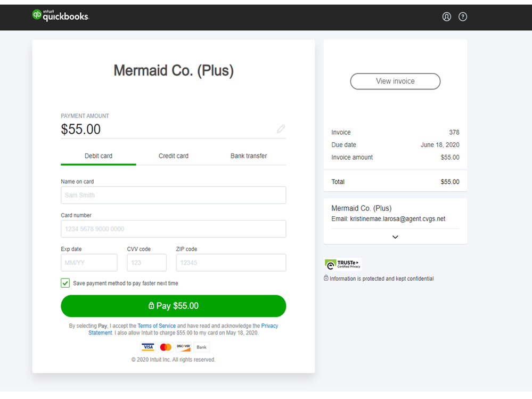Open the user account profile icon
This screenshot has height=399, width=532.
[447, 17]
